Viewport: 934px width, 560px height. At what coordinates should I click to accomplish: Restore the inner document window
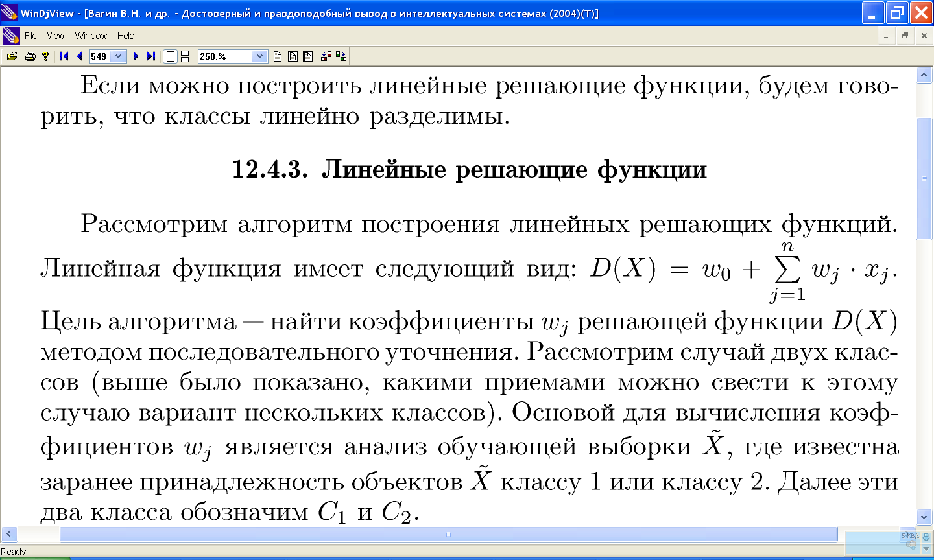pyautogui.click(x=905, y=36)
